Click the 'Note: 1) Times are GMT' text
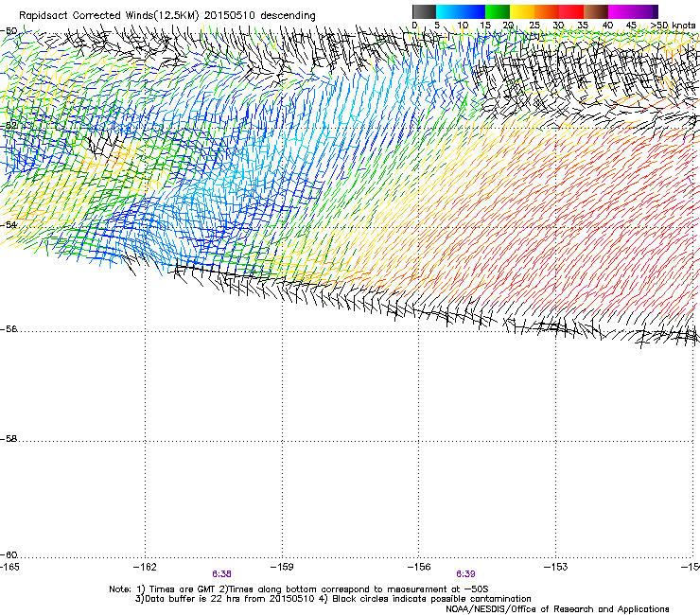Screen dimensions: 700x615 click(164, 589)
